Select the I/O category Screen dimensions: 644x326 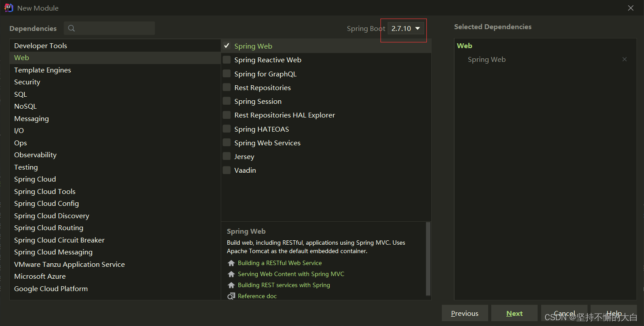(115, 131)
